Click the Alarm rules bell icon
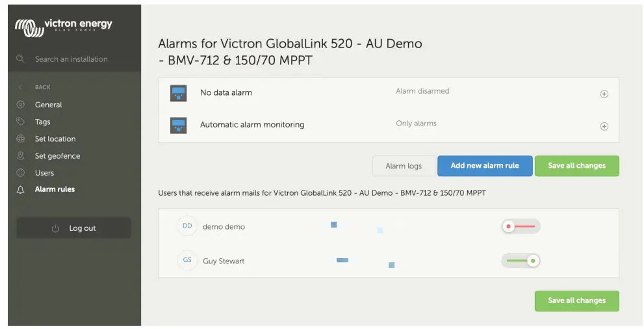 tap(21, 190)
